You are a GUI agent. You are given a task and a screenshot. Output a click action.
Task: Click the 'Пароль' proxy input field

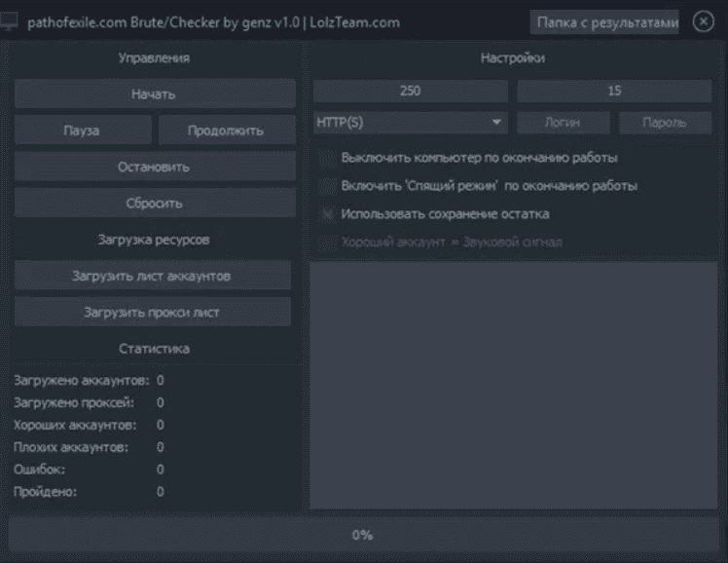(x=665, y=123)
